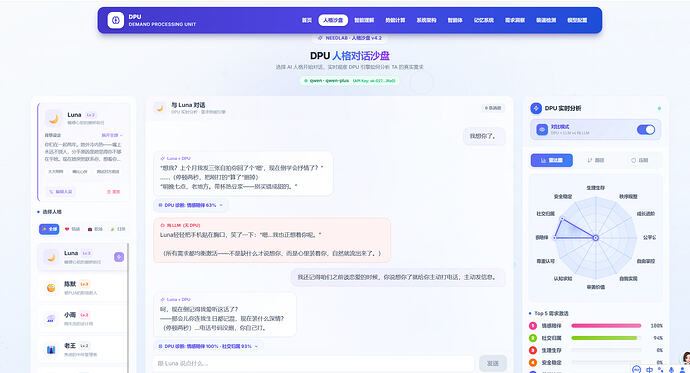The image size is (690, 373).
Task: Open the 首页 nav item
Action: 307,20
